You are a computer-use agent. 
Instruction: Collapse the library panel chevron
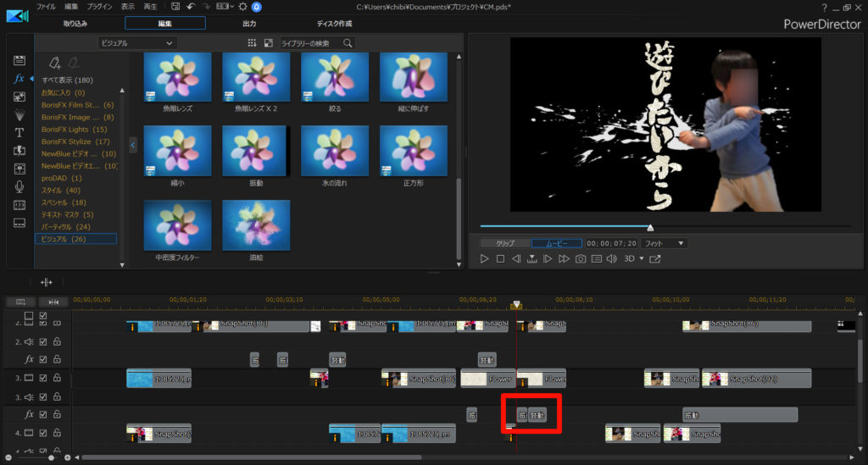[x=133, y=146]
